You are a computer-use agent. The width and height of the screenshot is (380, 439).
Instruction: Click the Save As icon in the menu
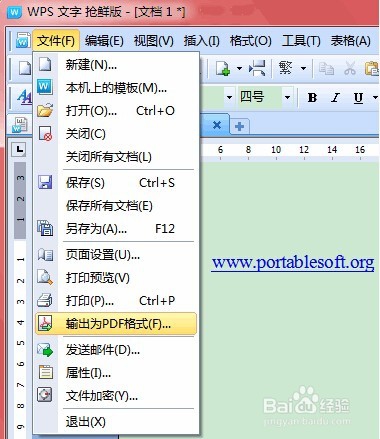[x=45, y=228]
